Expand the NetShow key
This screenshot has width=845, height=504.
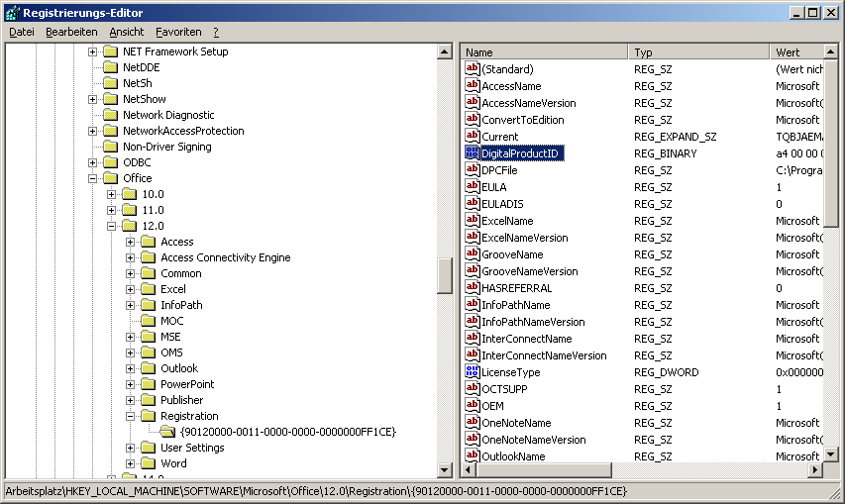(x=93, y=99)
